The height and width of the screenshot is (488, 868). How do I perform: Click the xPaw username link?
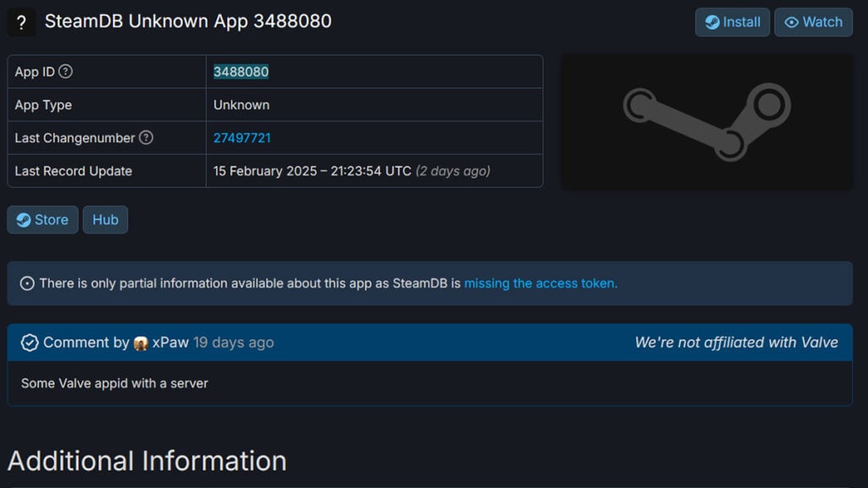pos(171,342)
